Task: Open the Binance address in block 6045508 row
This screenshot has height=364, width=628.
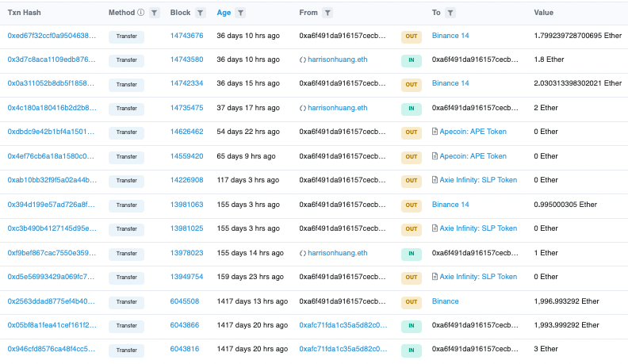Action: [446, 301]
